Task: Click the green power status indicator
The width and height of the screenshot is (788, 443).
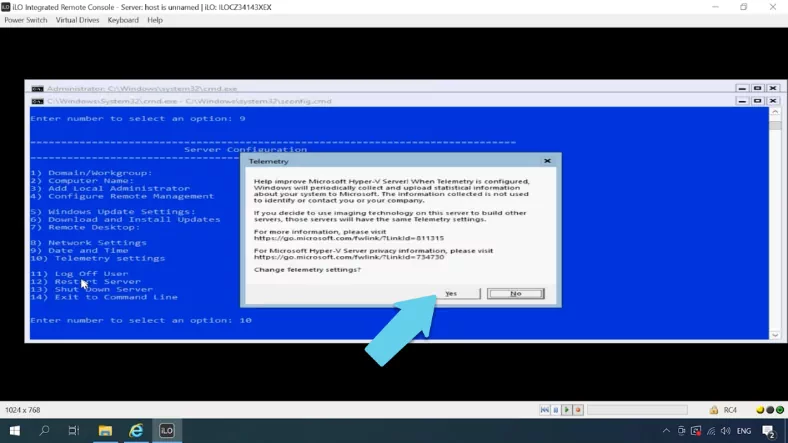Action: (780, 410)
